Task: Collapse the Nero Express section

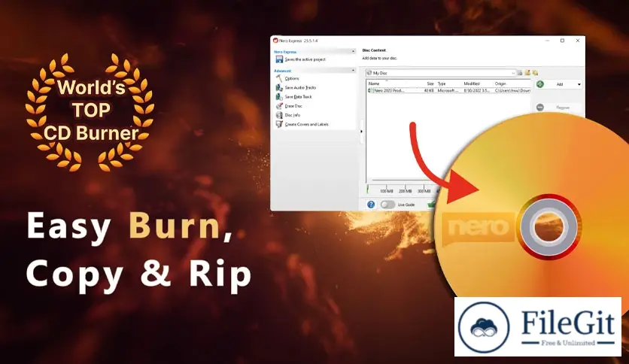Action: pyautogui.click(x=353, y=51)
